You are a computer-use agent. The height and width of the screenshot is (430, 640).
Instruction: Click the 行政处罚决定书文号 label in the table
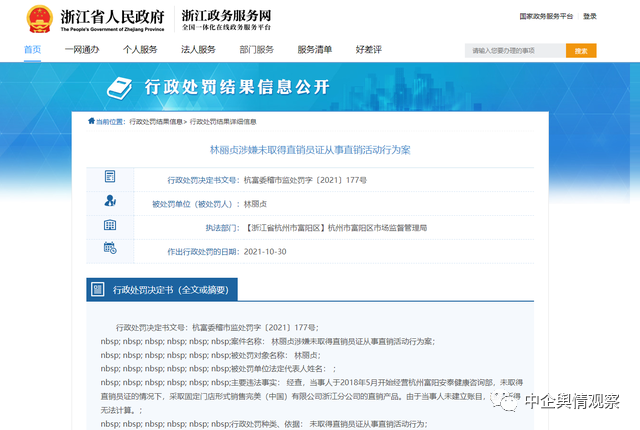click(x=203, y=180)
